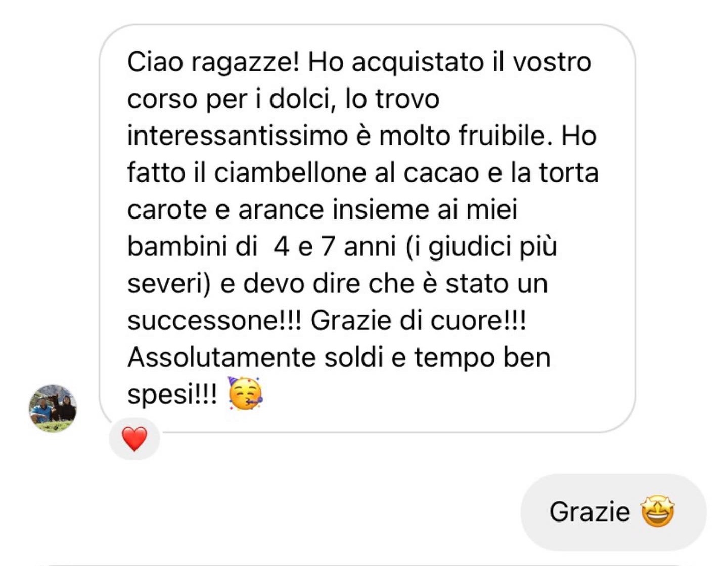
Task: Tap the word 'Grazie' in the sent reply
Action: point(589,512)
